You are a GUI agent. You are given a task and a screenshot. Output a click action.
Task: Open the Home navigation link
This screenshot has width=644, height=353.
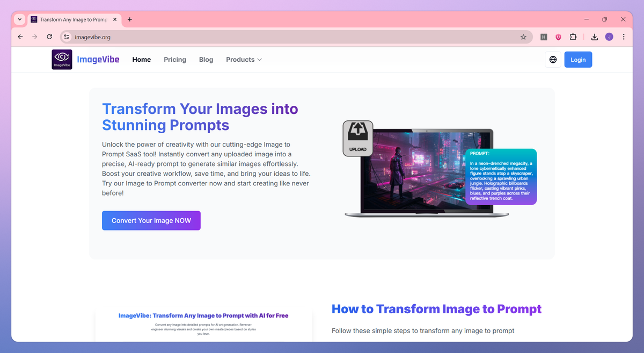(141, 60)
